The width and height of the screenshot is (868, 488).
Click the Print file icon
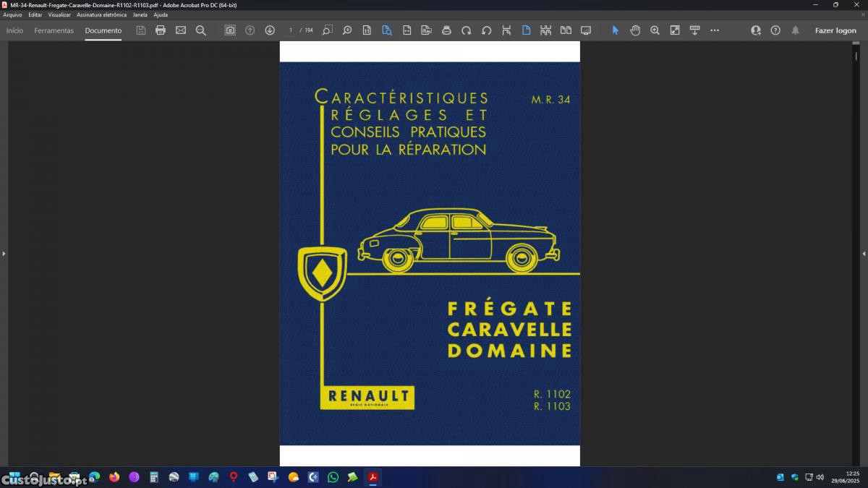[x=161, y=30]
